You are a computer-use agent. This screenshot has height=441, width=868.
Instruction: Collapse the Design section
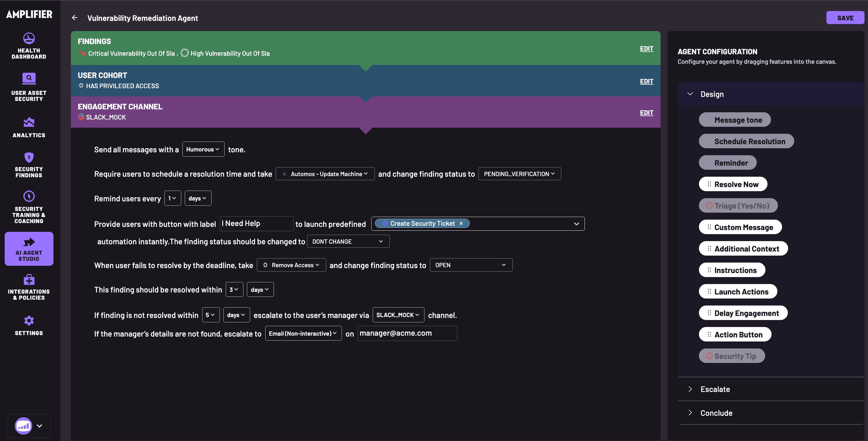(x=691, y=94)
